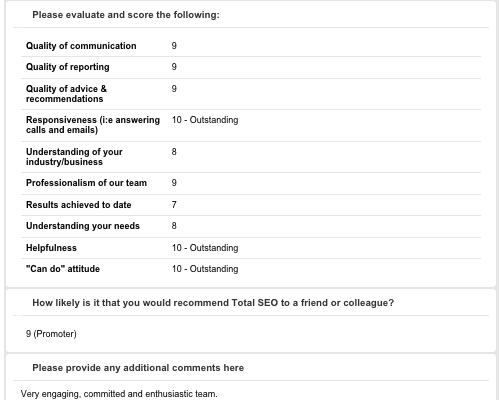Click the 'recommend Total SEO' question heading
The width and height of the screenshot is (500, 400).
[x=213, y=303]
